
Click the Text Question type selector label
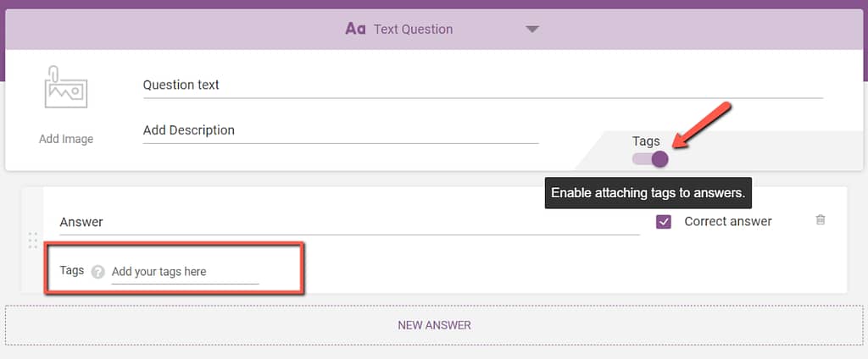click(413, 30)
